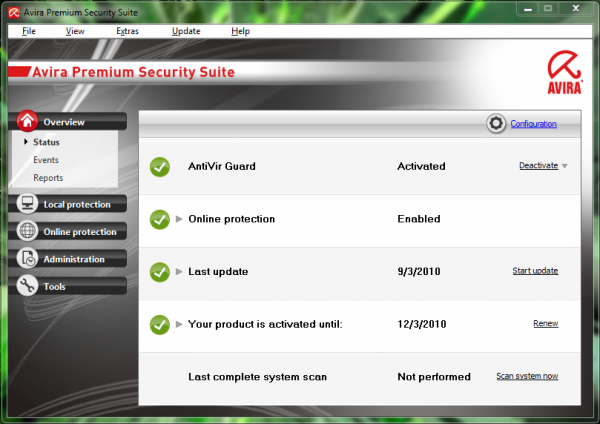Screen dimensions: 600x424
Task: Click the 12/3/2010 activation date
Action: click(422, 324)
